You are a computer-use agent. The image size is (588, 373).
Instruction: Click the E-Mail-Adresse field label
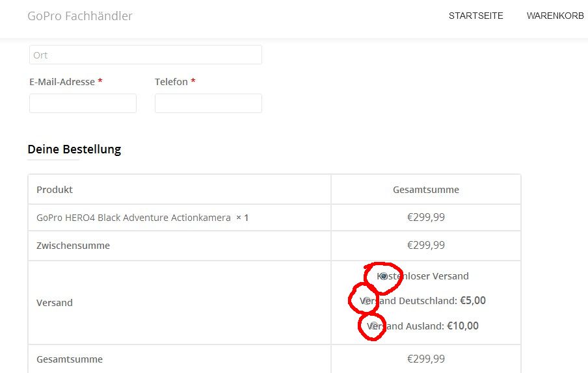point(62,82)
